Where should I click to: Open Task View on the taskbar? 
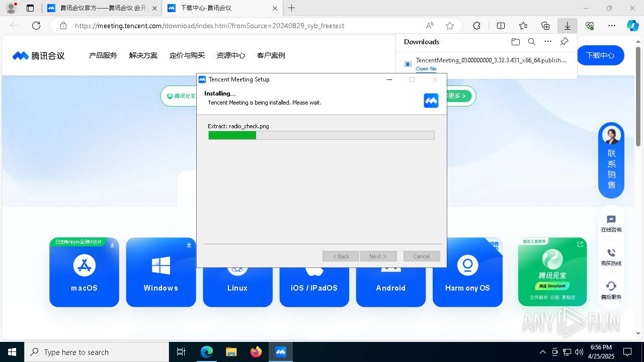click(x=181, y=352)
